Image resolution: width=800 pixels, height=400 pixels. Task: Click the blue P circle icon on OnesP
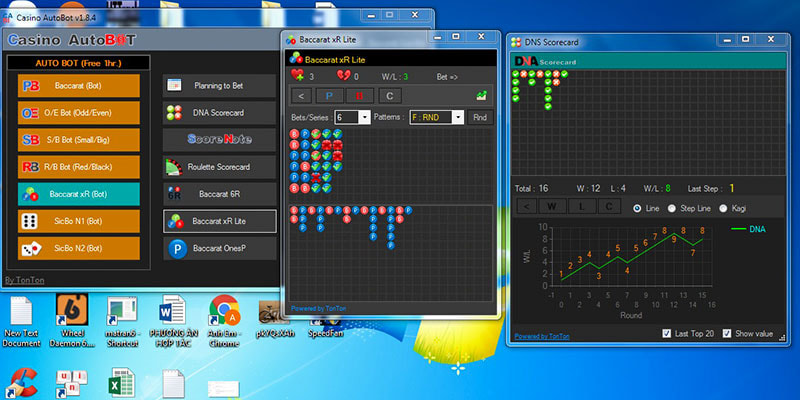click(178, 248)
